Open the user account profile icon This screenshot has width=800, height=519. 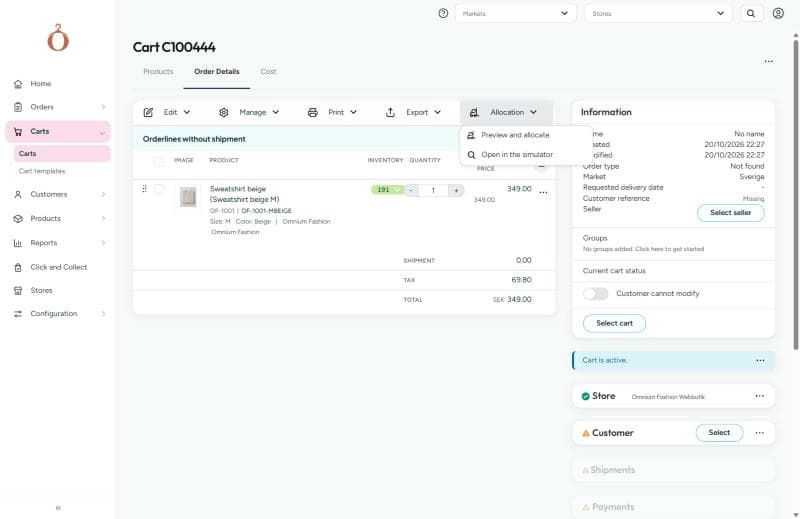(x=778, y=13)
